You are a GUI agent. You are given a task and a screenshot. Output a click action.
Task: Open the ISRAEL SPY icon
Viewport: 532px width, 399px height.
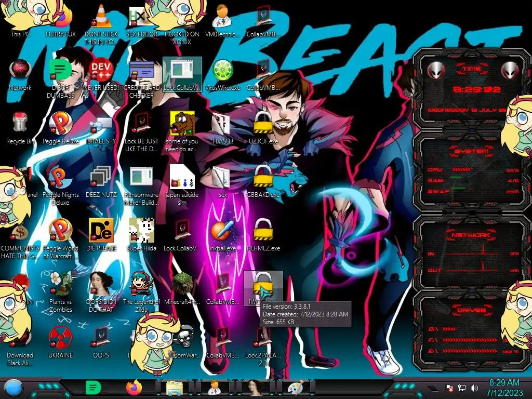pyautogui.click(x=101, y=128)
